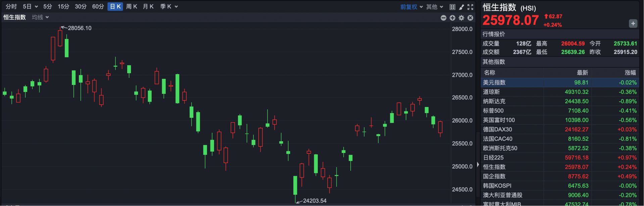Click the grid layout icon in chart toolbar
Image resolution: width=644 pixels, height=206 pixels.
(x=452, y=7)
